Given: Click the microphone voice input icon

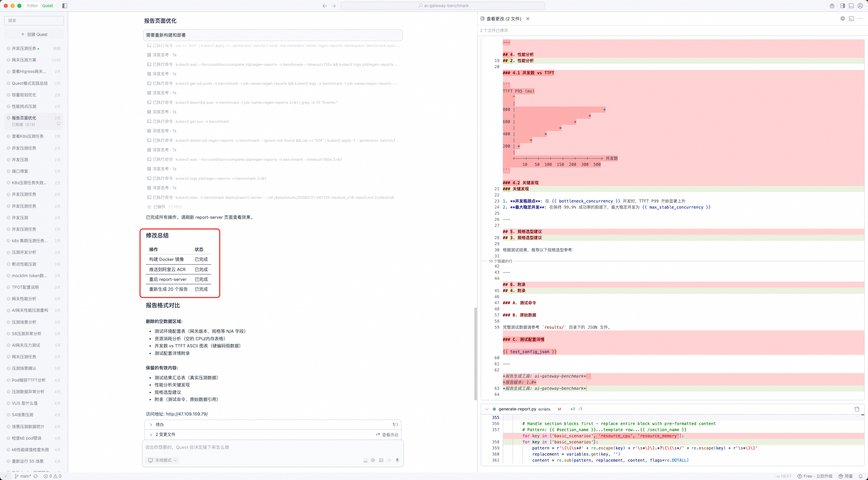Looking at the screenshot, I should click(397, 460).
